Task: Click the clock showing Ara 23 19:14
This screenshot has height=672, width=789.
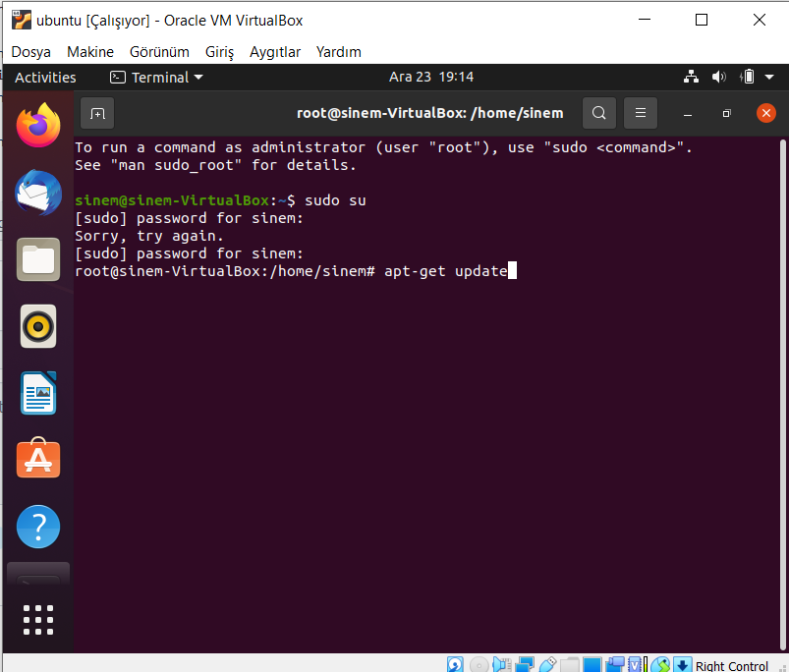Action: (431, 77)
